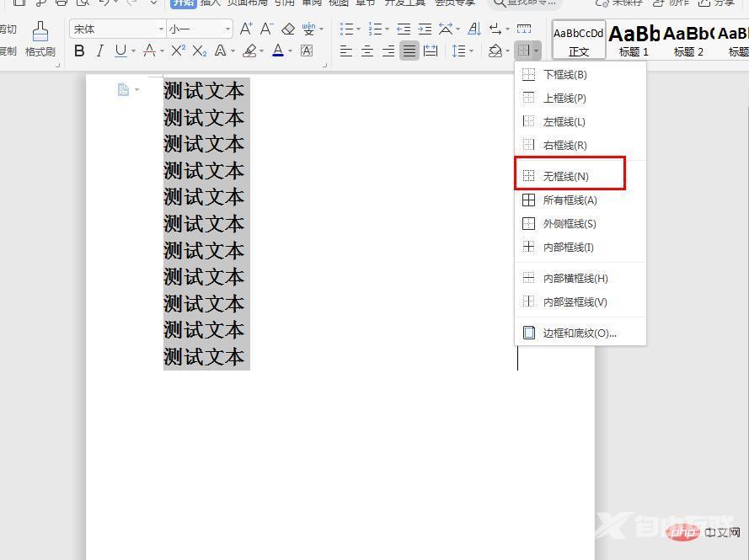
Task: Click the superscript icon
Action: coord(178,51)
